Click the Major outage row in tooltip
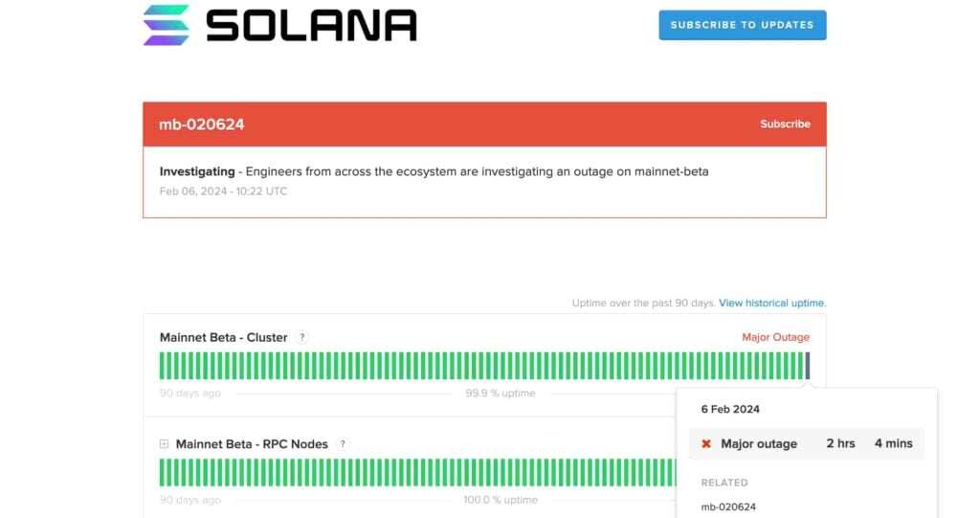Image resolution: width=980 pixels, height=518 pixels. (806, 443)
